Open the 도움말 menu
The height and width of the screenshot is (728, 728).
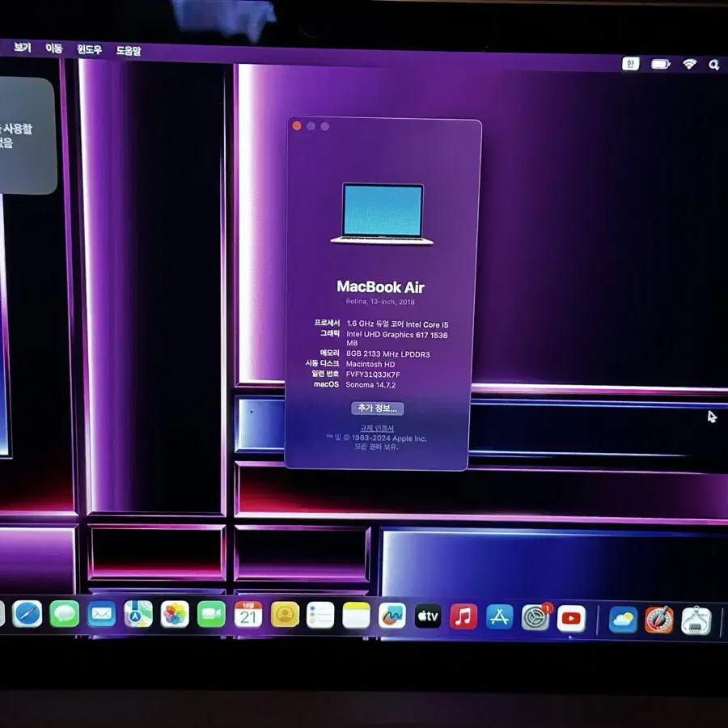click(128, 50)
